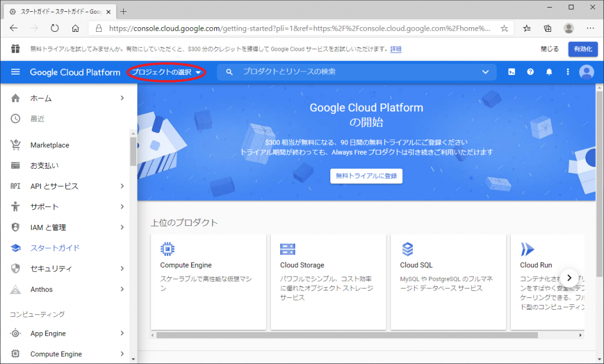Click the 有効化 activate button
Viewport: 604px width, 364px height.
pyautogui.click(x=582, y=49)
